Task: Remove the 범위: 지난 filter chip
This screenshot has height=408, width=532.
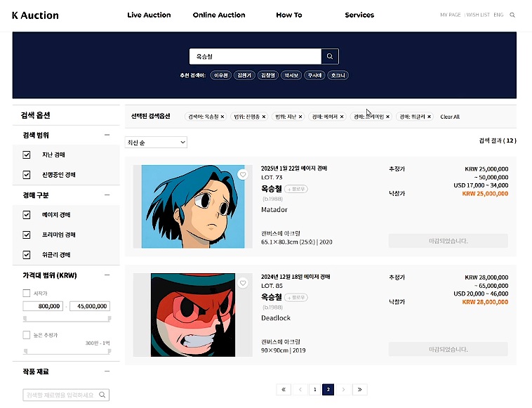Action: (300, 117)
